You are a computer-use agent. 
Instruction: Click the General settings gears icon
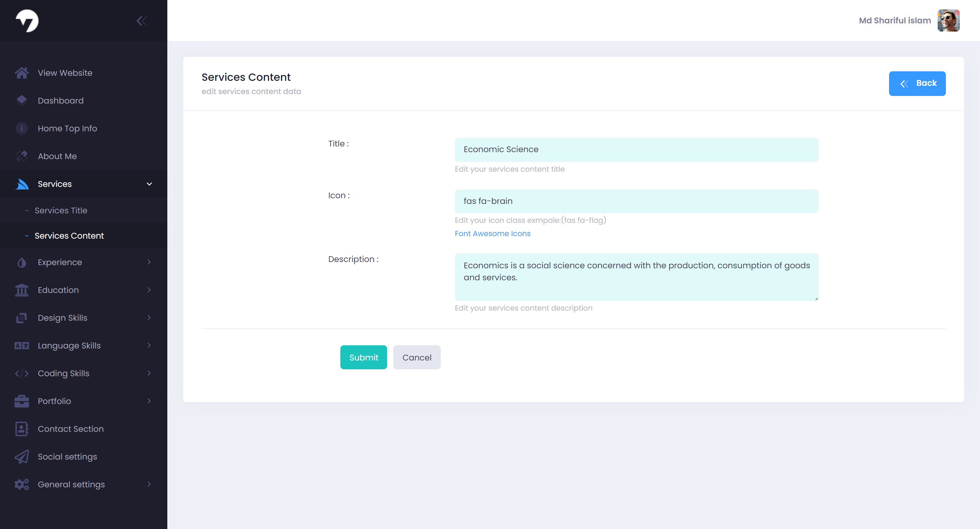[22, 484]
